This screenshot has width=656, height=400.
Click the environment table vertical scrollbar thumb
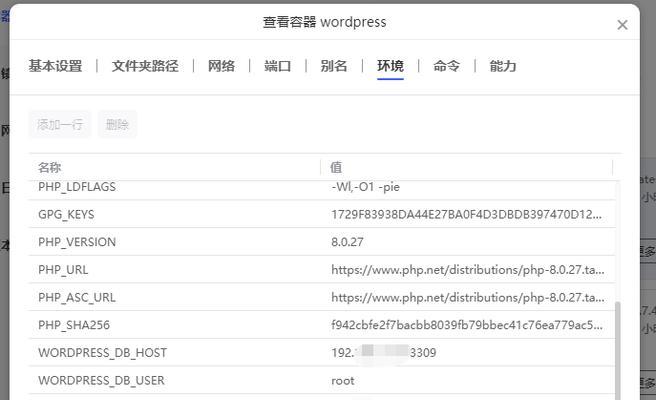(x=618, y=351)
